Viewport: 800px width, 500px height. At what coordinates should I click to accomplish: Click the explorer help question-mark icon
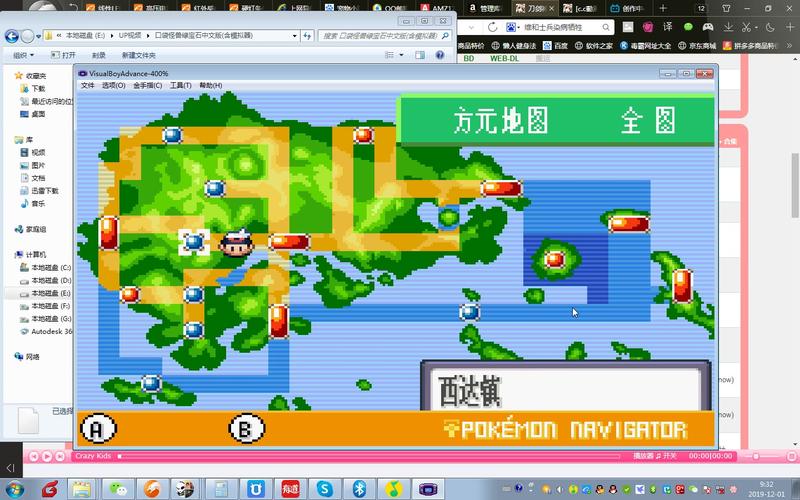440,55
